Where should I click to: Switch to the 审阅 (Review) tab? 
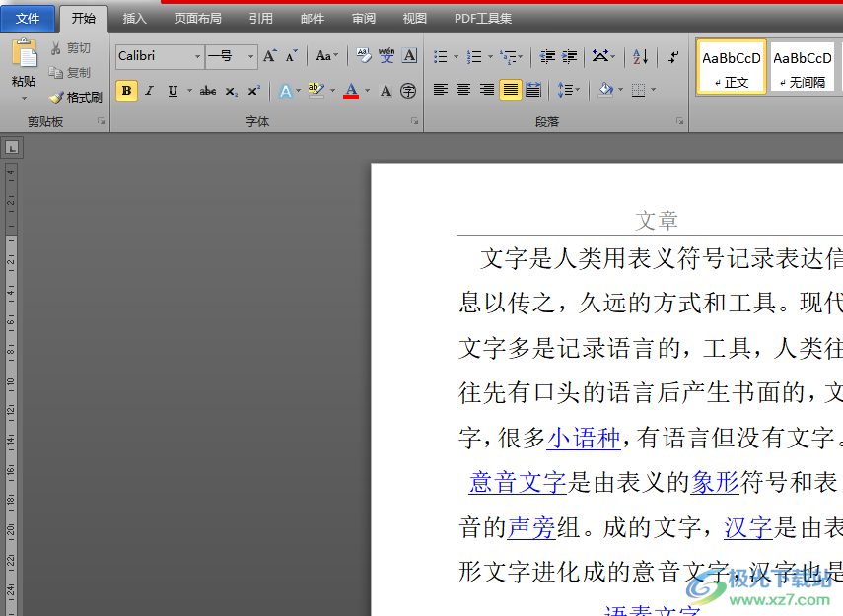364,19
